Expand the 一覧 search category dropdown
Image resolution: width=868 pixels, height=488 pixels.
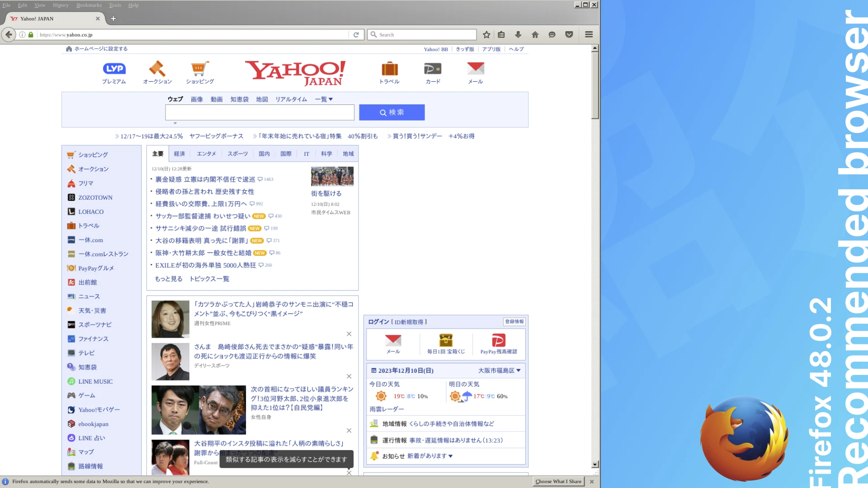(x=324, y=99)
